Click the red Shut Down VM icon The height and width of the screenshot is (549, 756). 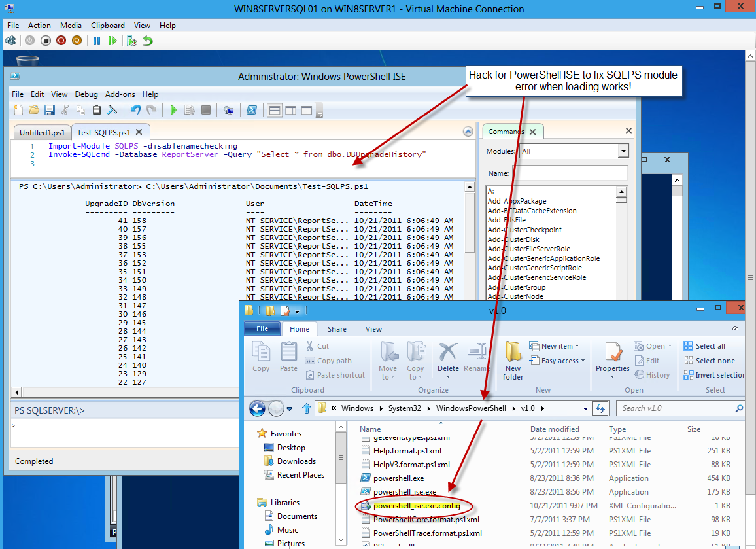(x=61, y=41)
